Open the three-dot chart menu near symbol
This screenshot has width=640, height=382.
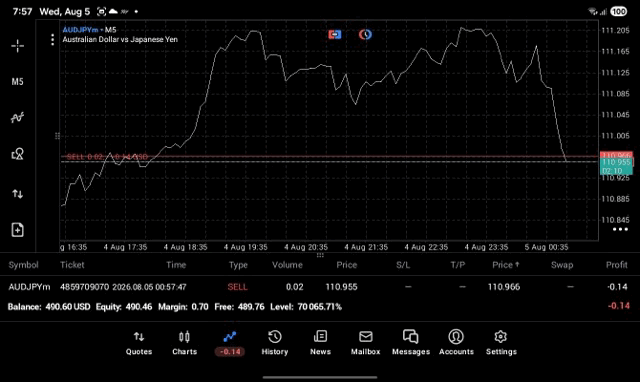(x=52, y=40)
